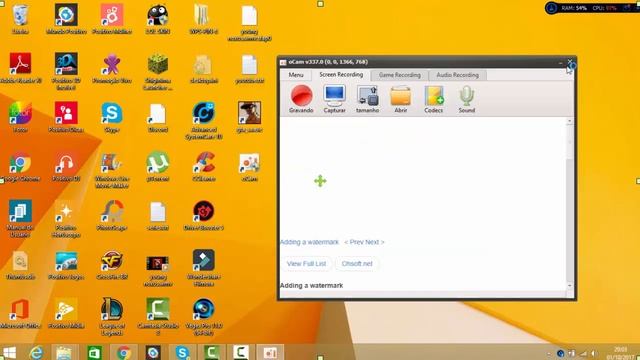640x360 pixels.
Task: Select the League of Legends desktop shortcut
Action: pyautogui.click(x=112, y=317)
